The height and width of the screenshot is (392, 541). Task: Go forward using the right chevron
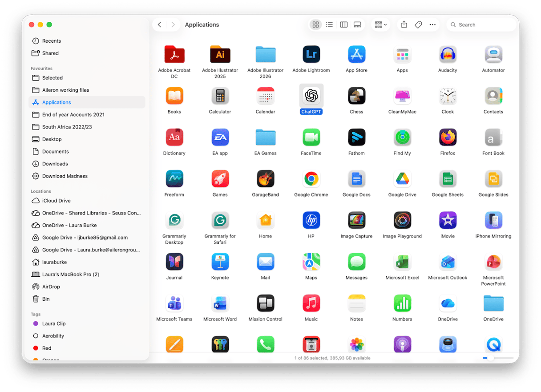pos(173,24)
